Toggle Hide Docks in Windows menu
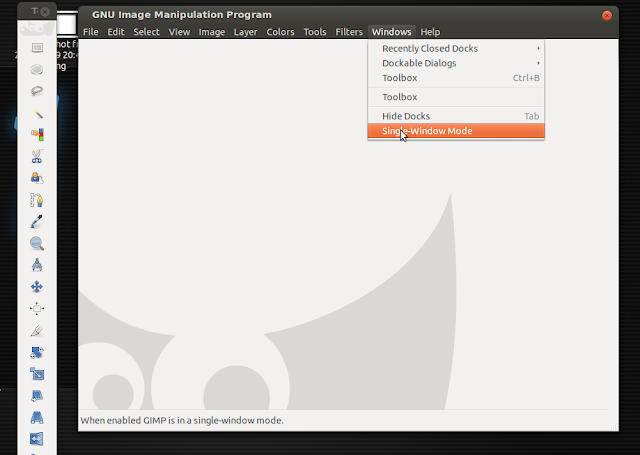 click(x=456, y=116)
